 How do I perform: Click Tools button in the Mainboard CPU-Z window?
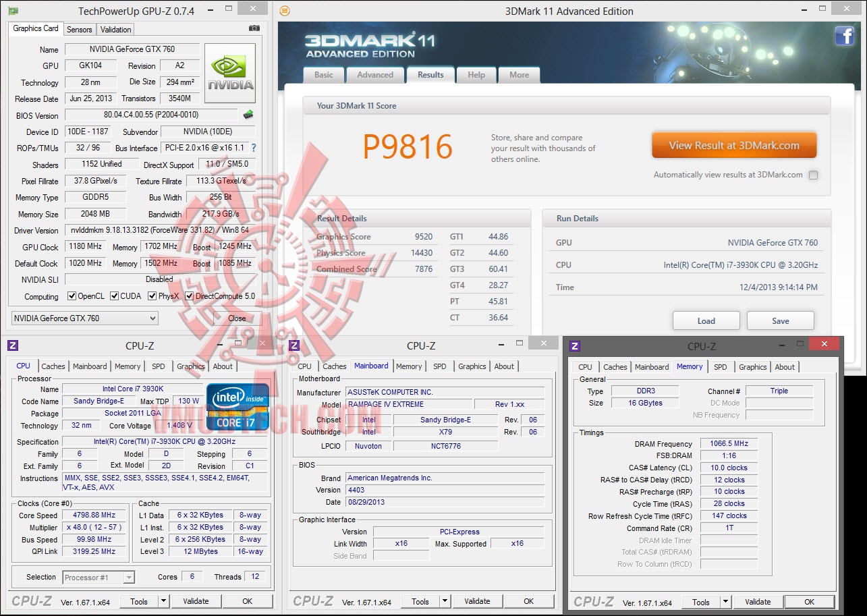[420, 601]
